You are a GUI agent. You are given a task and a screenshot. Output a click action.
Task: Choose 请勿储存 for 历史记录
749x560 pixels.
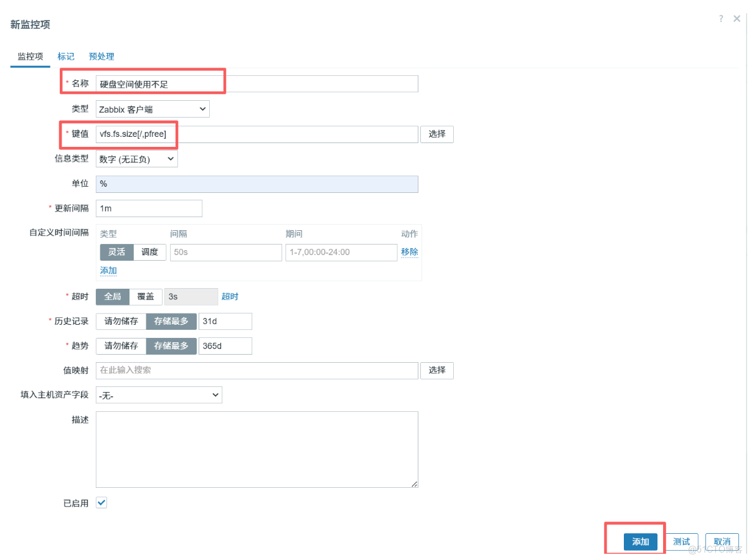click(x=121, y=321)
